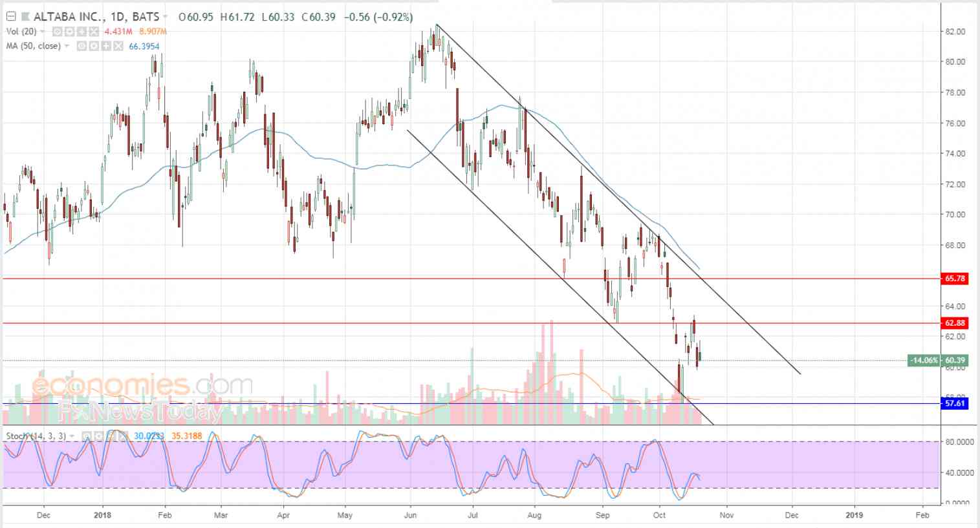Hide the Vol (20) indicator with eye icon

(57, 32)
